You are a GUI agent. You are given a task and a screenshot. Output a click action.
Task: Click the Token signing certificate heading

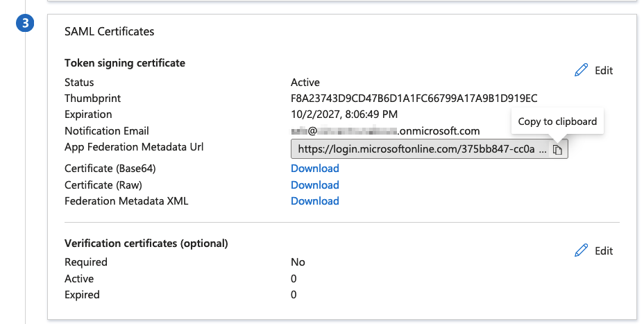click(125, 63)
